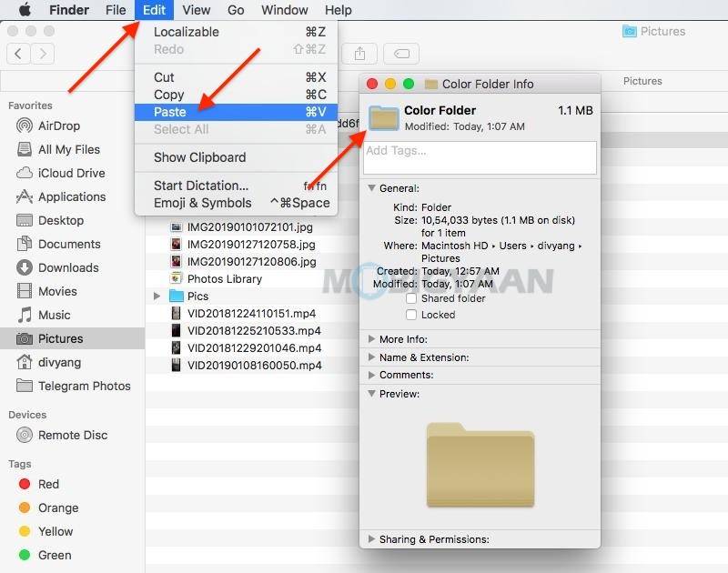Expand the More Info section
The height and width of the screenshot is (573, 728).
(371, 339)
